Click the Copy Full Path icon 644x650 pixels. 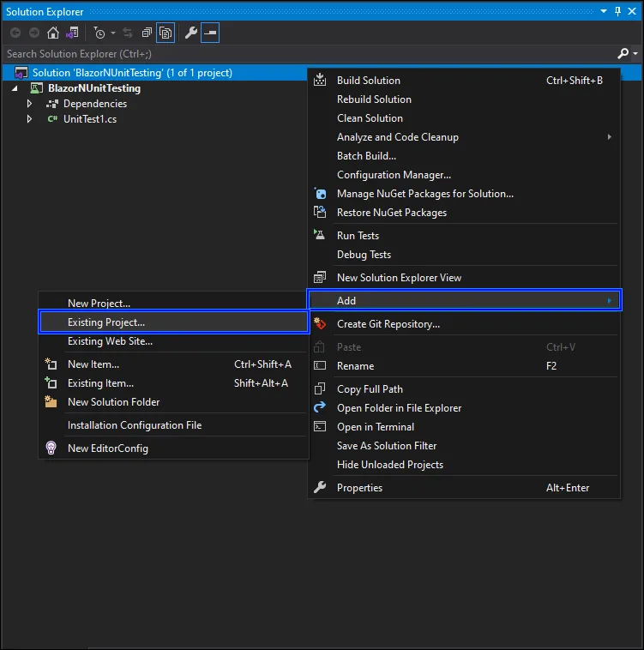[x=320, y=388]
